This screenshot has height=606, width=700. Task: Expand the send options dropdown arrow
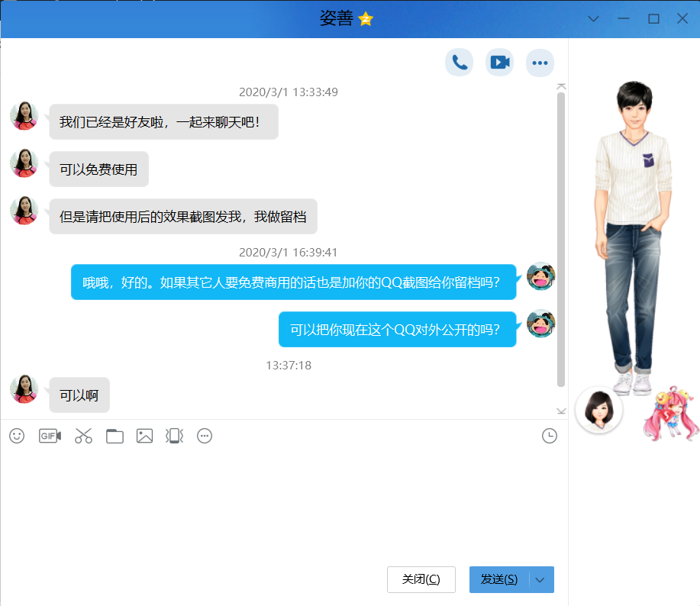pos(541,580)
